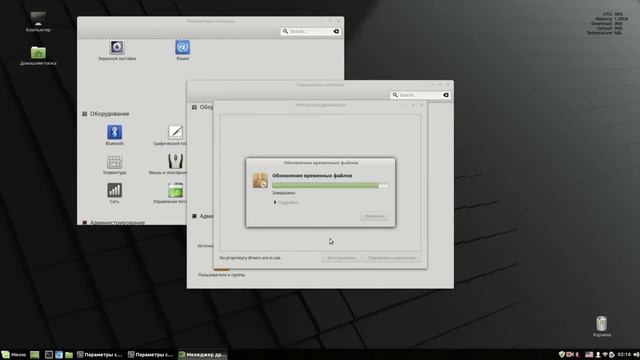Click the Wi-Fi network tray icon

click(x=605, y=354)
